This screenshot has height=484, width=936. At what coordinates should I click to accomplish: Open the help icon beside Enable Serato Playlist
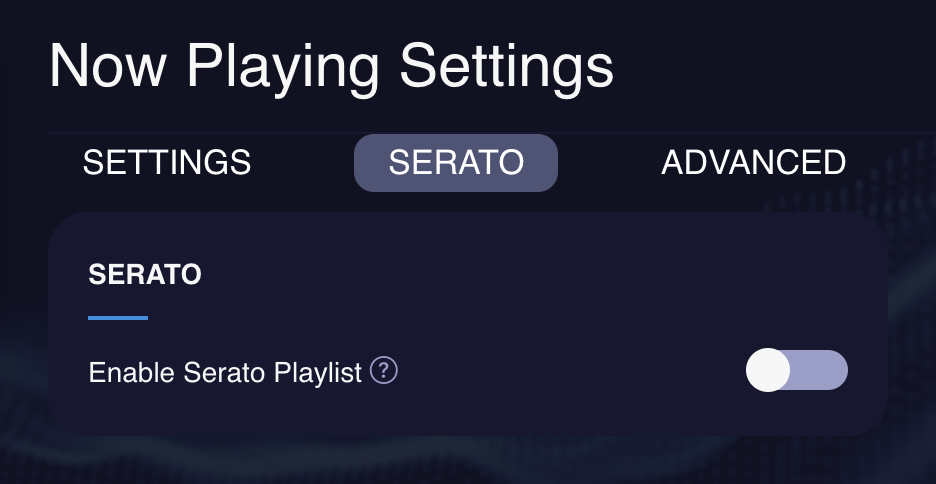click(384, 371)
